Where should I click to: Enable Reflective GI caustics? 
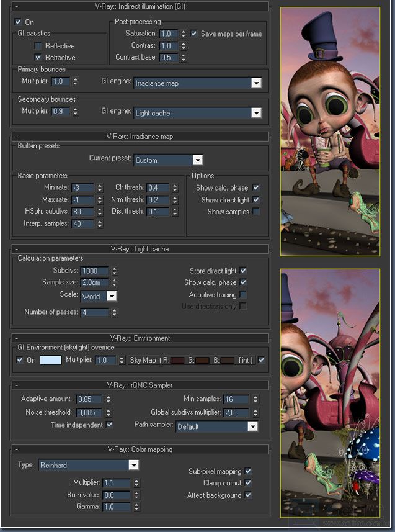pyautogui.click(x=38, y=45)
